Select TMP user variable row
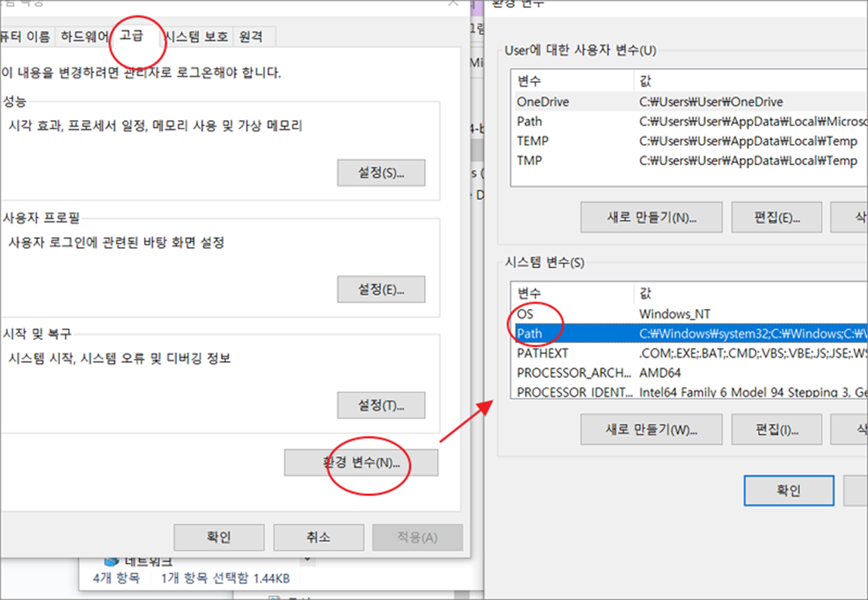This screenshot has height=600, width=868. pos(689,161)
